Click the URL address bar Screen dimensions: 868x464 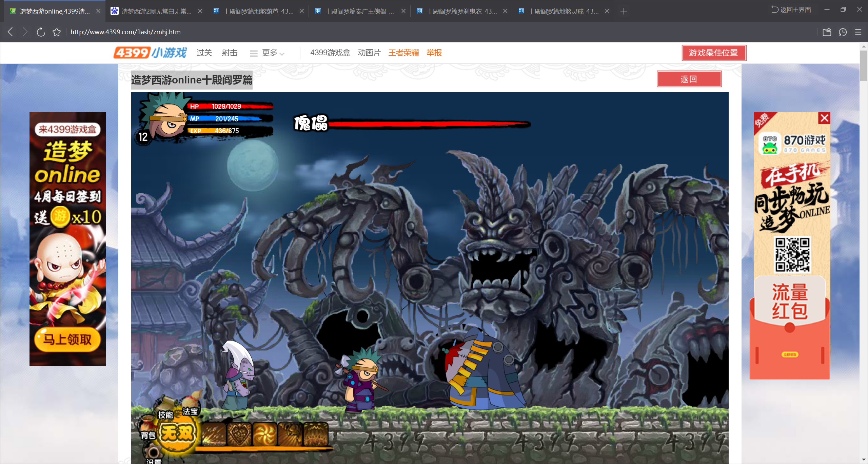pos(441,32)
